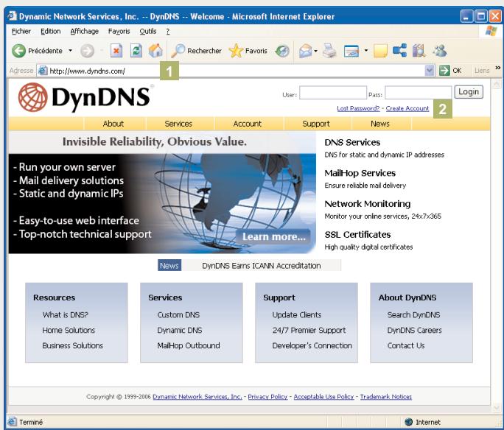Open the history/media globe icon
Screen dimensions: 504x430
(282, 51)
